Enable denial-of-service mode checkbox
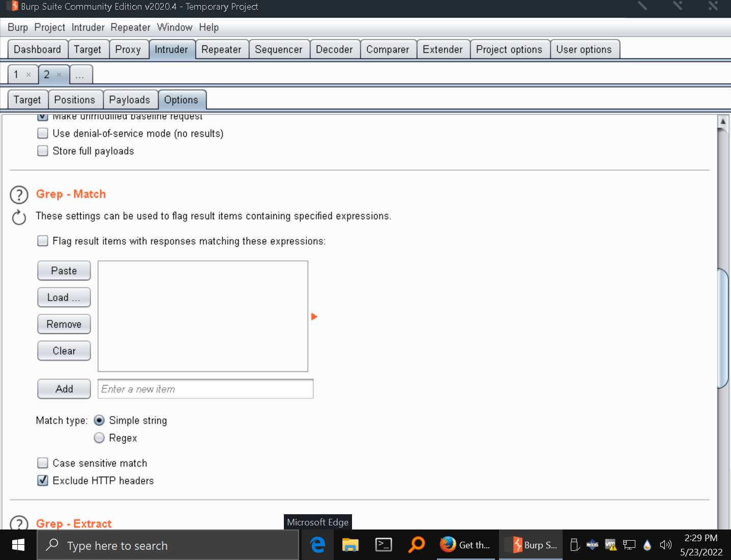Screen dimensions: 731x560 [43, 133]
